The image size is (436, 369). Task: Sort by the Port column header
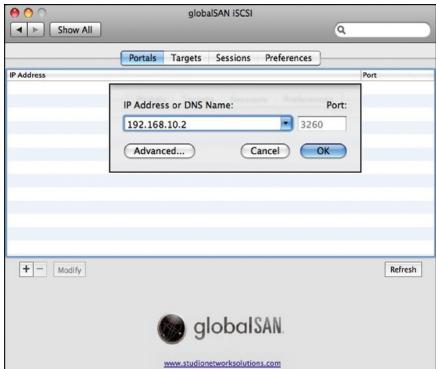click(397, 75)
